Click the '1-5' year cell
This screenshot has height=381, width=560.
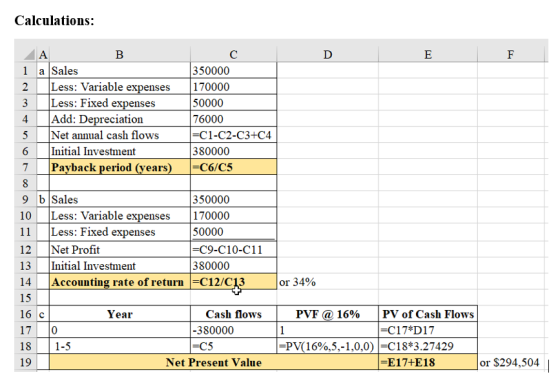[120, 346]
